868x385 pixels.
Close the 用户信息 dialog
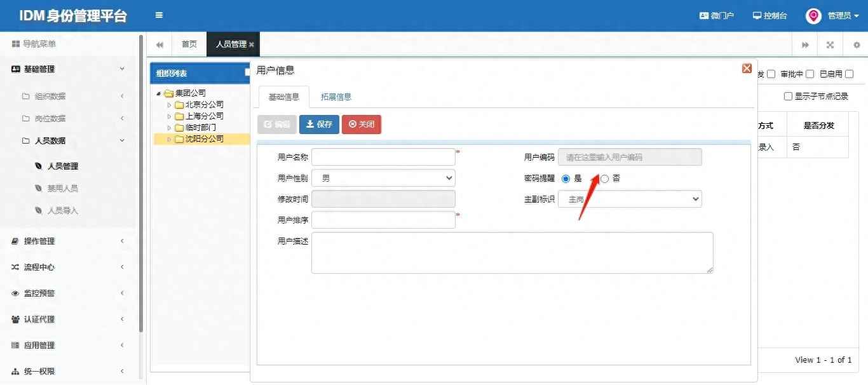(x=747, y=69)
